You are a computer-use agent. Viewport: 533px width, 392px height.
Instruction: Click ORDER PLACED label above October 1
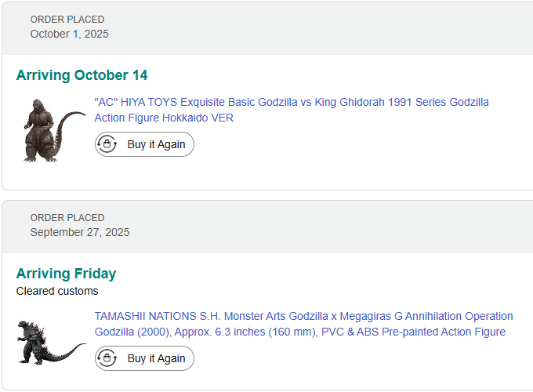pos(67,20)
